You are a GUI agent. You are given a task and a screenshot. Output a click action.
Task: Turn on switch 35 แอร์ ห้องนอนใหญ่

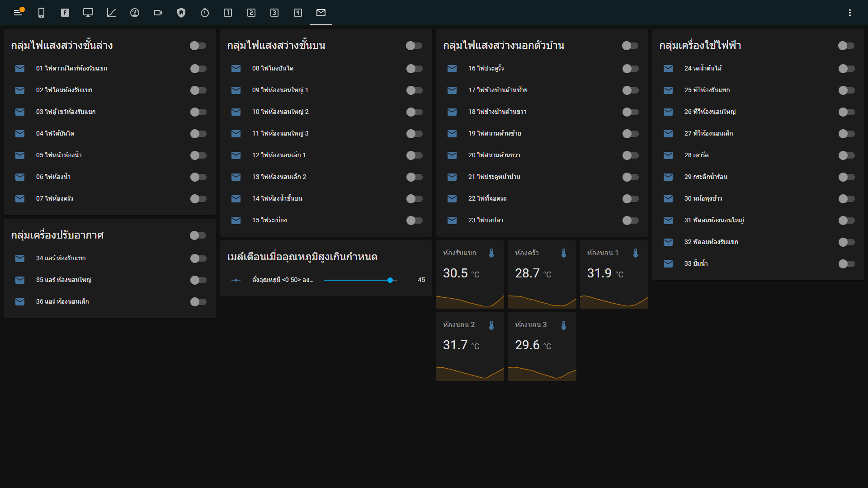pyautogui.click(x=198, y=280)
